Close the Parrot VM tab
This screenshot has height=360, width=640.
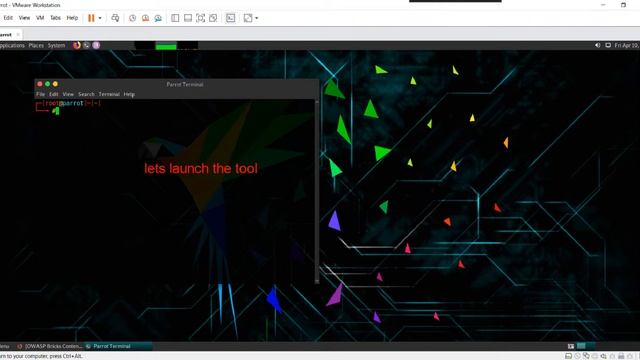click(x=18, y=35)
